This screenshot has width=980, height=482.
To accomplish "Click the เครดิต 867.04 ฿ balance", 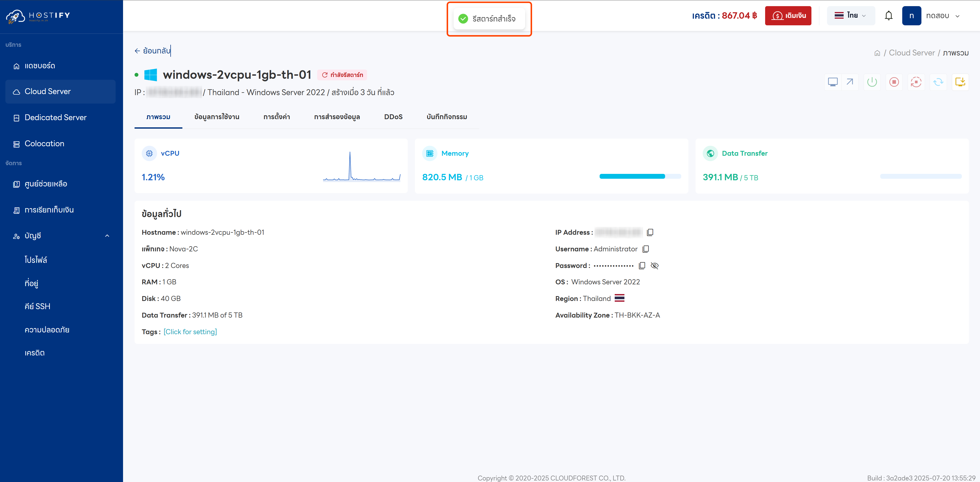I will click(x=724, y=16).
